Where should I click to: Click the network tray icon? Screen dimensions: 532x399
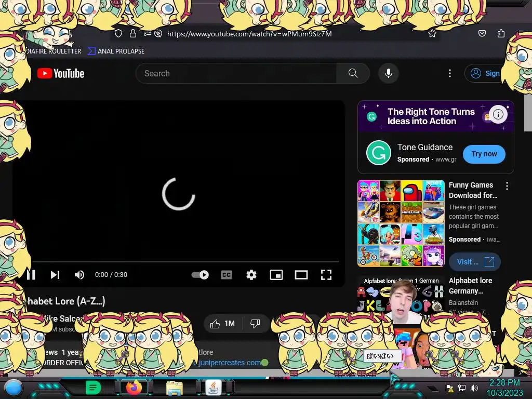[462, 388]
